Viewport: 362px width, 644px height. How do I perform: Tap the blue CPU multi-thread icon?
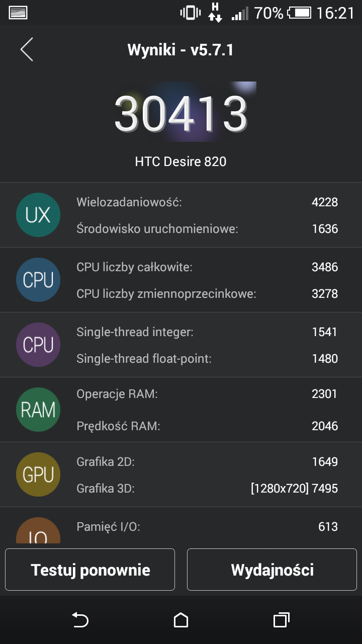pyautogui.click(x=38, y=280)
